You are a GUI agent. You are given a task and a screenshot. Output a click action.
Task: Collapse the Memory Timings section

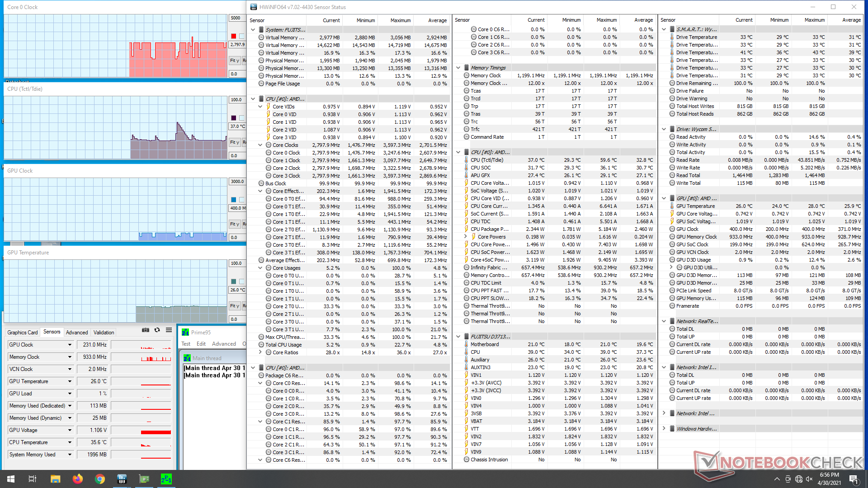point(458,68)
